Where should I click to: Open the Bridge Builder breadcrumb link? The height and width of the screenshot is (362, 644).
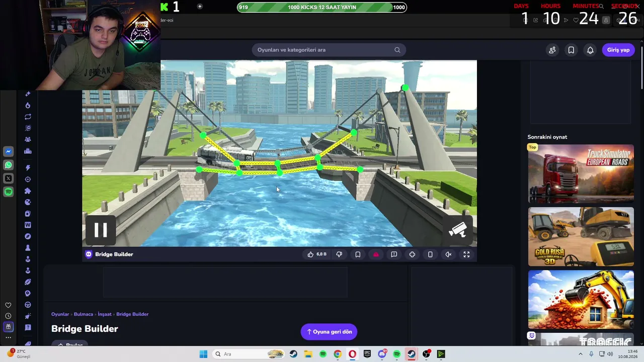click(132, 314)
